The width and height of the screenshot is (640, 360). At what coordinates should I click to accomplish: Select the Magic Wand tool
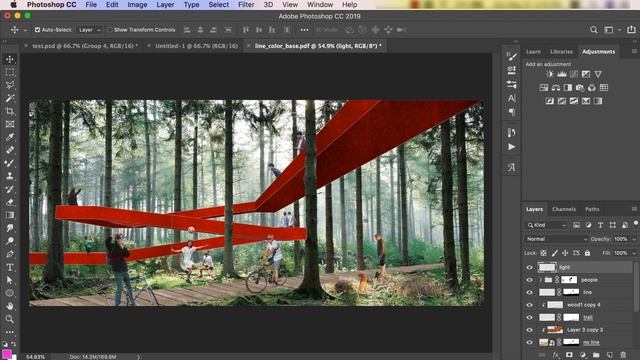pos(10,98)
